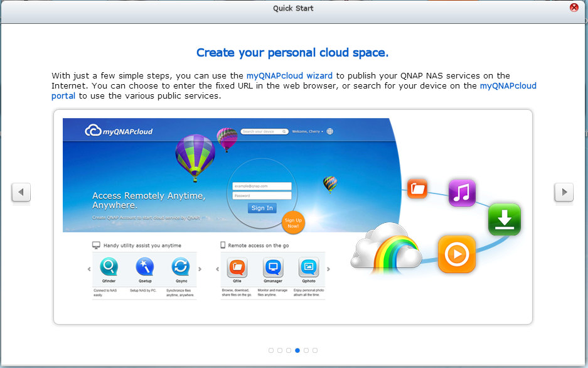Click the globe language icon in banner
Image resolution: width=588 pixels, height=368 pixels.
[x=329, y=131]
